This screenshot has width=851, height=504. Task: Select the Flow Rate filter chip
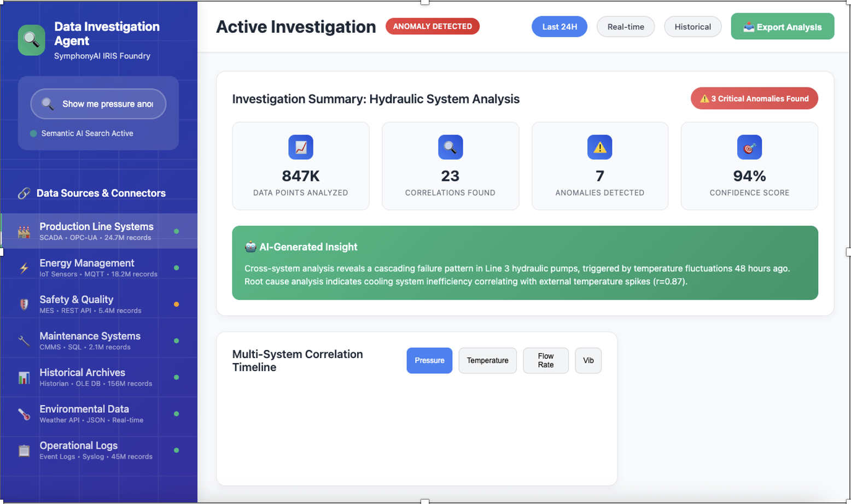545,360
